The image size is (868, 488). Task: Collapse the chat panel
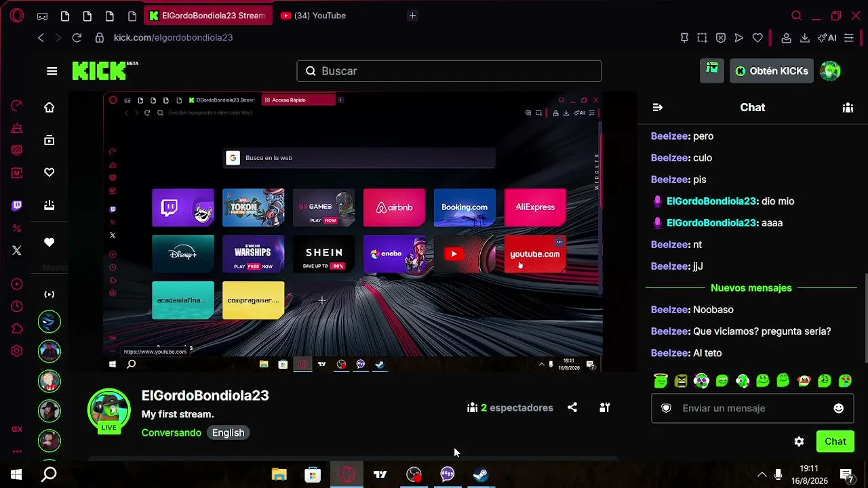[657, 107]
